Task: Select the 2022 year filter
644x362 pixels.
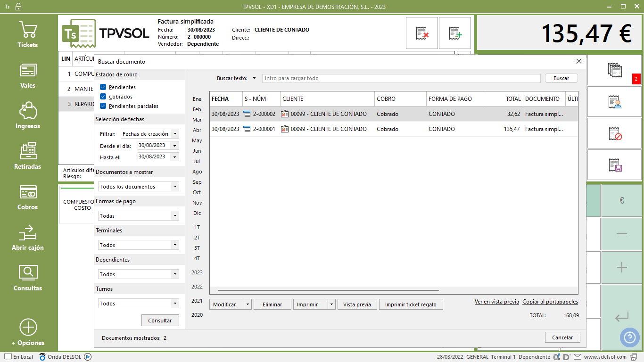Action: pyautogui.click(x=197, y=287)
